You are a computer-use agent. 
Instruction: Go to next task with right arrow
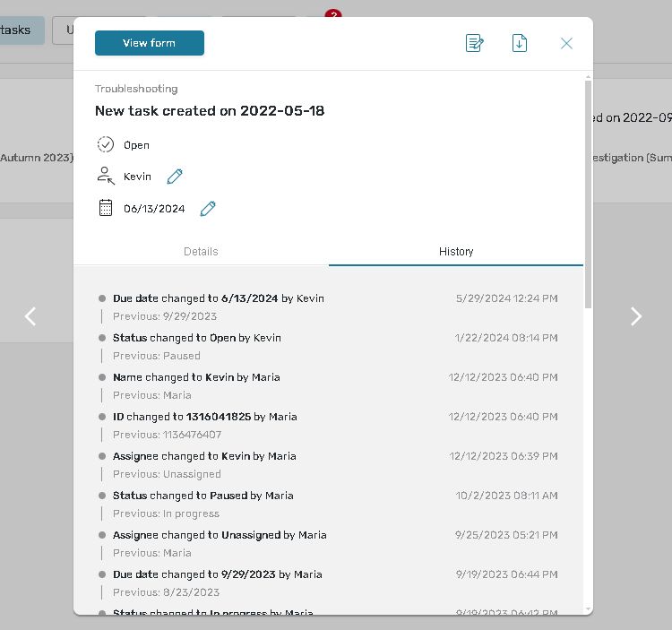click(636, 316)
